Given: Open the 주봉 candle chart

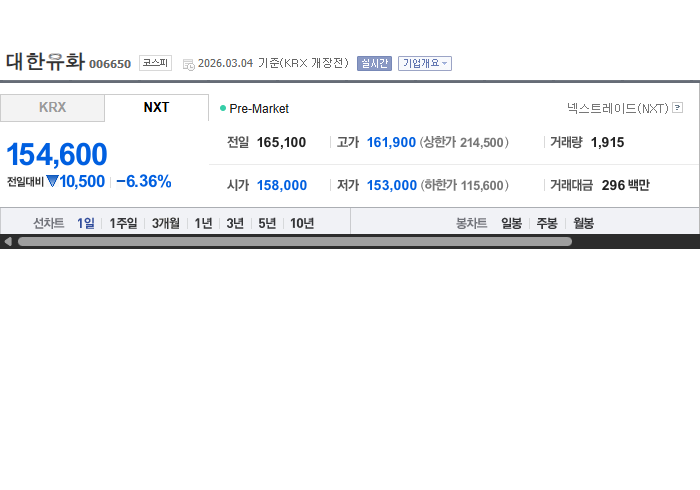Looking at the screenshot, I should [x=547, y=223].
